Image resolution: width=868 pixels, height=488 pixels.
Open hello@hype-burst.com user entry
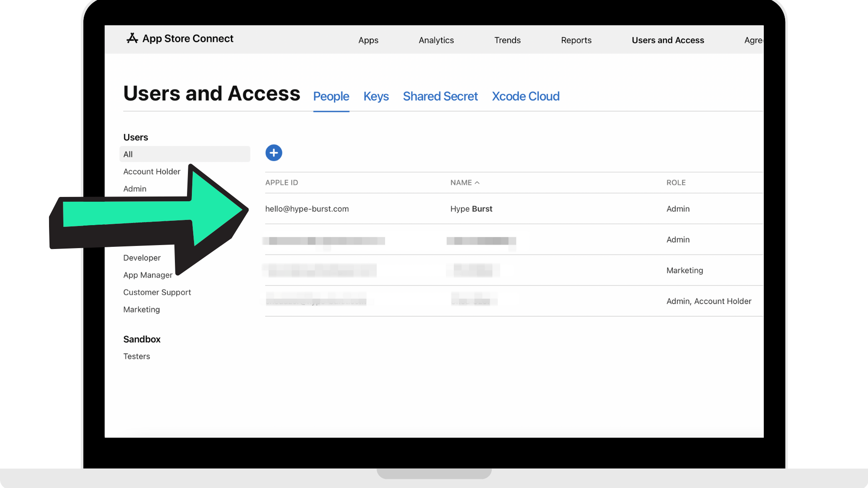307,209
